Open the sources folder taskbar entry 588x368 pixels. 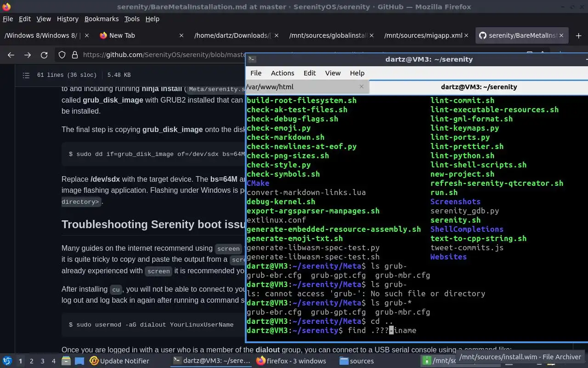[356, 361]
